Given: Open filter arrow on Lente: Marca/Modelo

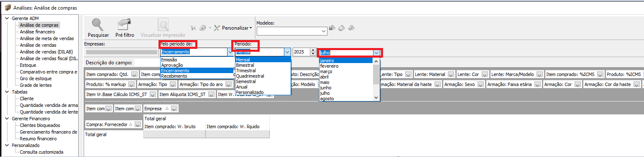Looking at the screenshot, I should coord(539,74).
